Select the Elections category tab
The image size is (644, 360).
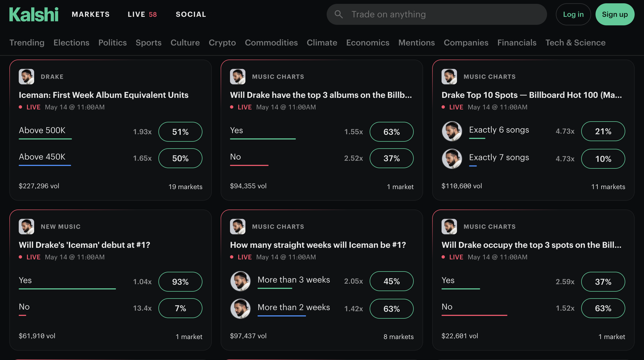[71, 42]
